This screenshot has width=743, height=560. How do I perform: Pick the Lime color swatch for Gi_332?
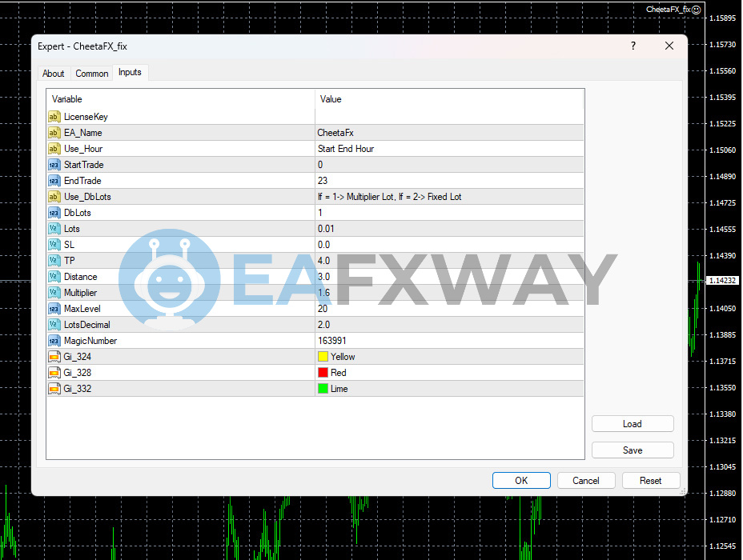[323, 389]
